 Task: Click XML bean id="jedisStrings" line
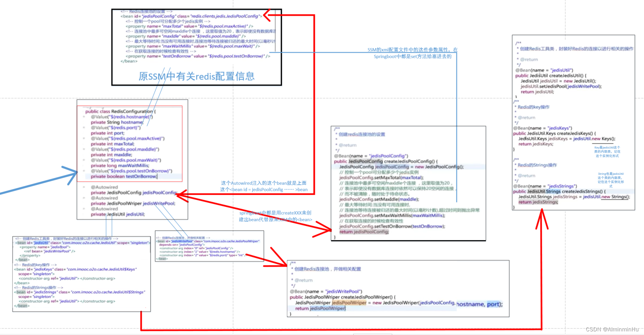click(80, 292)
